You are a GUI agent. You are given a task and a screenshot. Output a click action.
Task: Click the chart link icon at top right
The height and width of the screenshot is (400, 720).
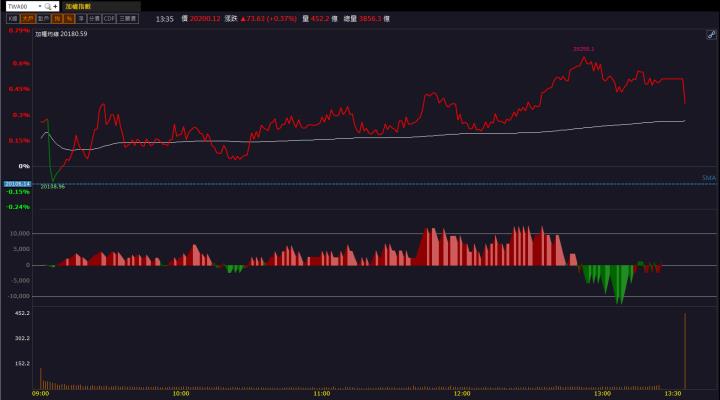point(711,34)
